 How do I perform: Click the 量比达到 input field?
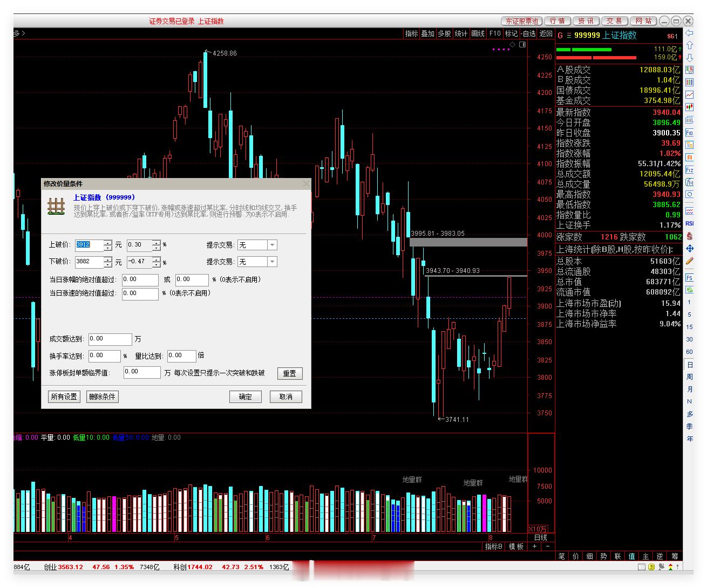tap(181, 356)
